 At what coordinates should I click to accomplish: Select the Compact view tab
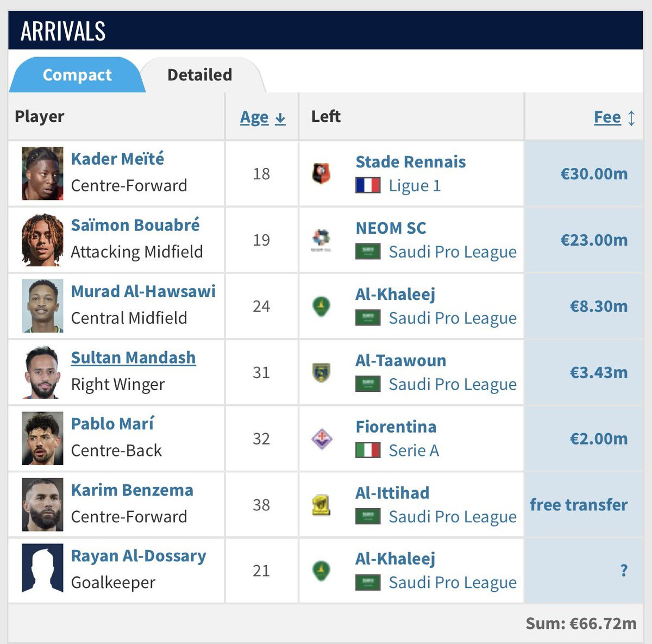click(77, 75)
